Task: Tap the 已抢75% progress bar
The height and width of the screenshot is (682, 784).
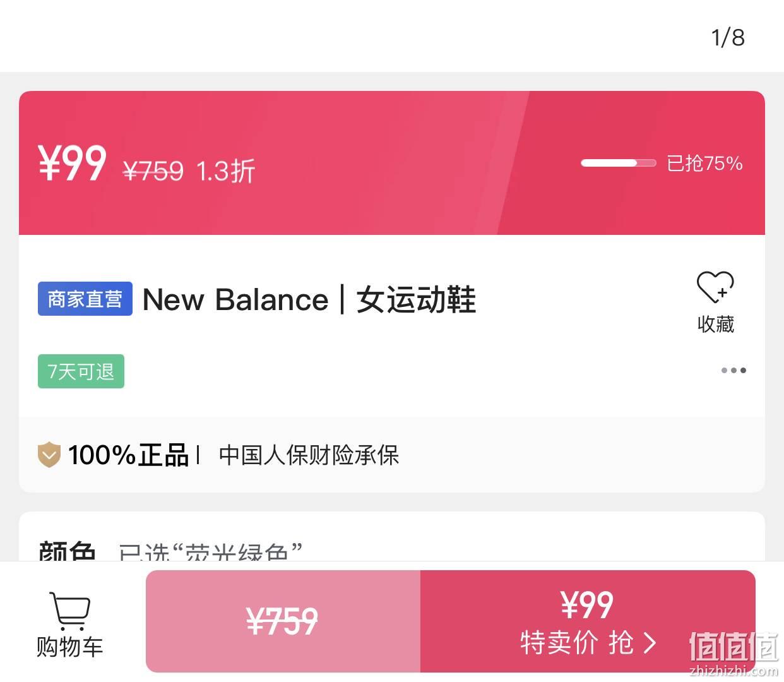Action: (x=619, y=163)
